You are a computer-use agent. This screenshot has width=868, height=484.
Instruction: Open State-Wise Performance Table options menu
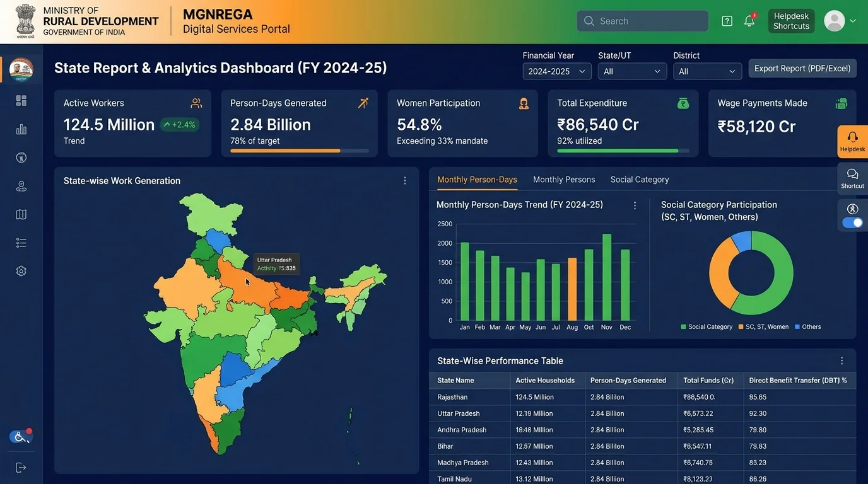pyautogui.click(x=842, y=361)
